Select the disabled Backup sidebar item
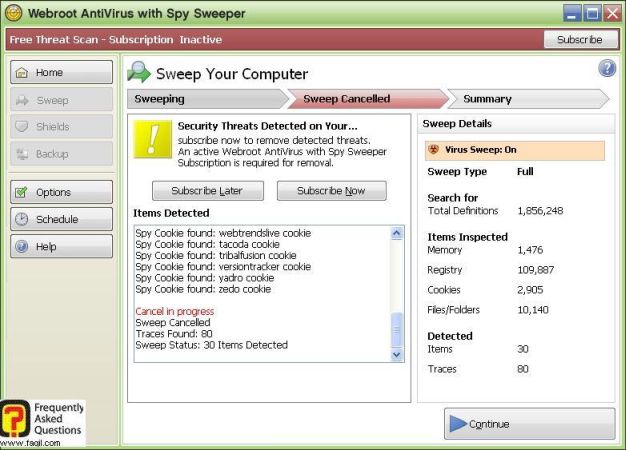The height and width of the screenshot is (450, 626). click(x=61, y=154)
